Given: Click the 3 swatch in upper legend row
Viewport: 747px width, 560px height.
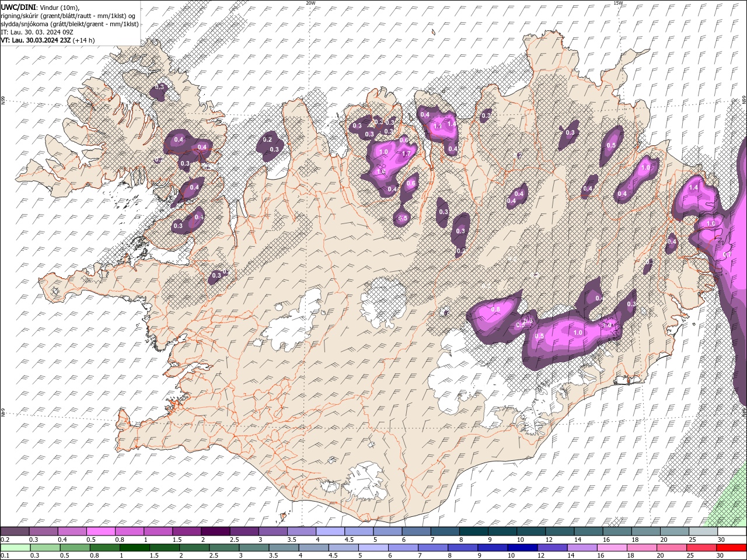Looking at the screenshot, I should coord(273,531).
